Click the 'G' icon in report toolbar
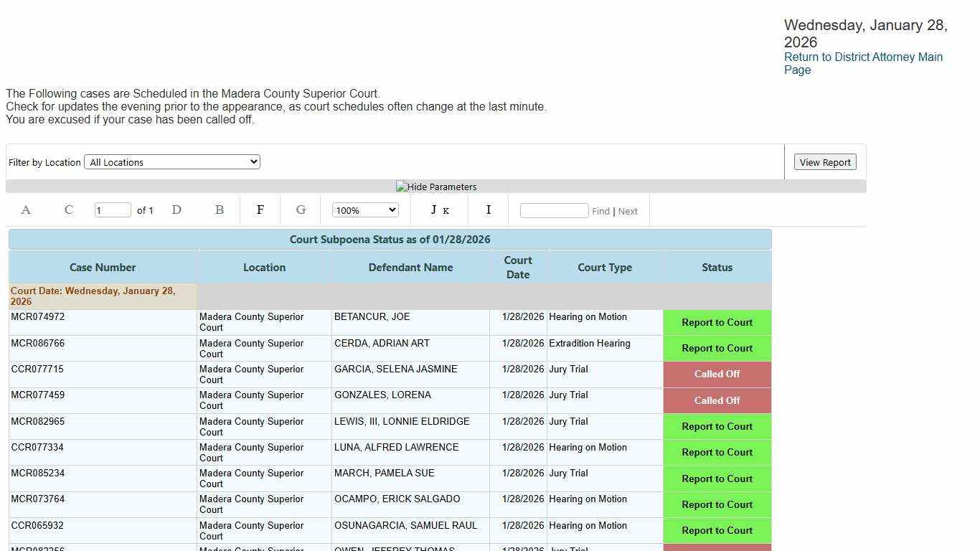This screenshot has height=551, width=980. [x=301, y=210]
